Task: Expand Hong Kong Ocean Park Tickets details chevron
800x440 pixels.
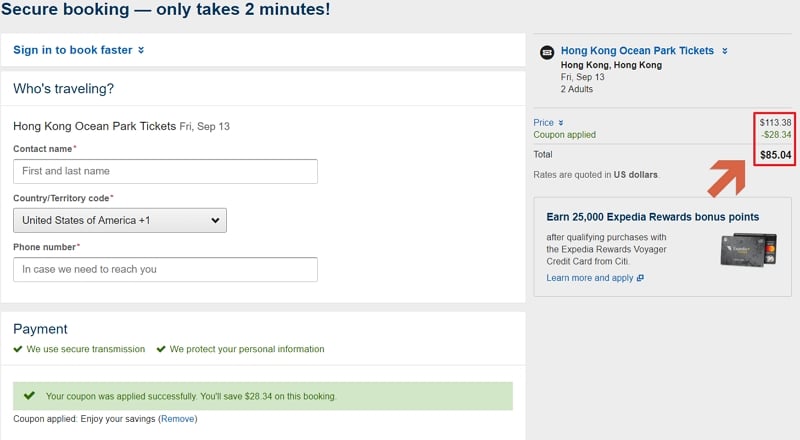Action: 724,51
